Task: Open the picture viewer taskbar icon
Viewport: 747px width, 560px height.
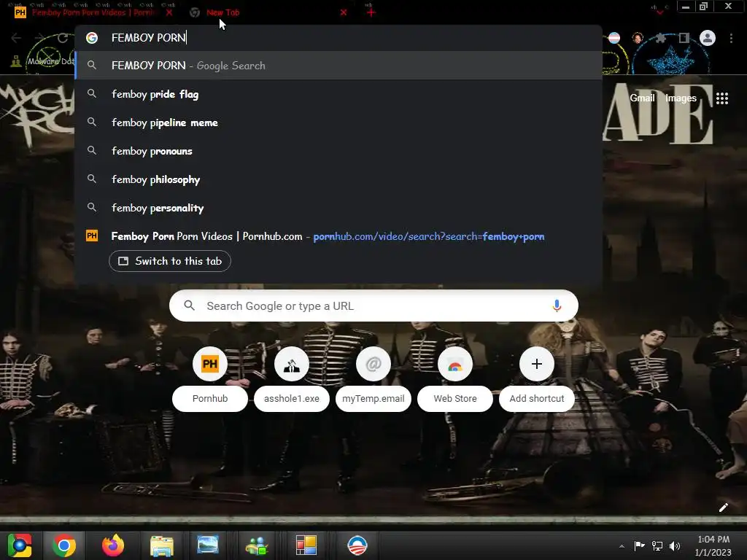Action: (208, 545)
